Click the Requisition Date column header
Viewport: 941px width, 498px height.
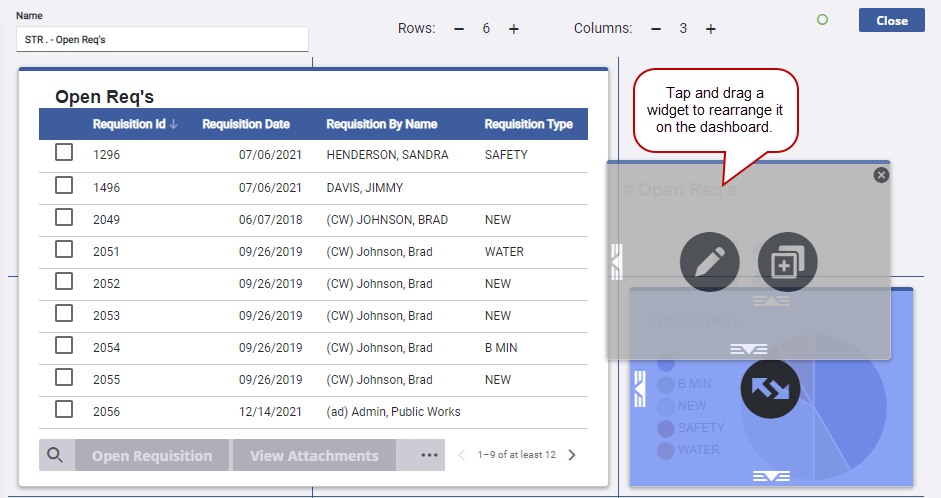[x=246, y=124]
